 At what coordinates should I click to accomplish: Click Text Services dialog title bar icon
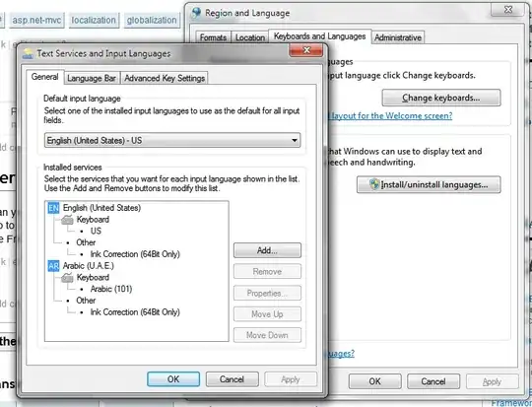[x=28, y=53]
